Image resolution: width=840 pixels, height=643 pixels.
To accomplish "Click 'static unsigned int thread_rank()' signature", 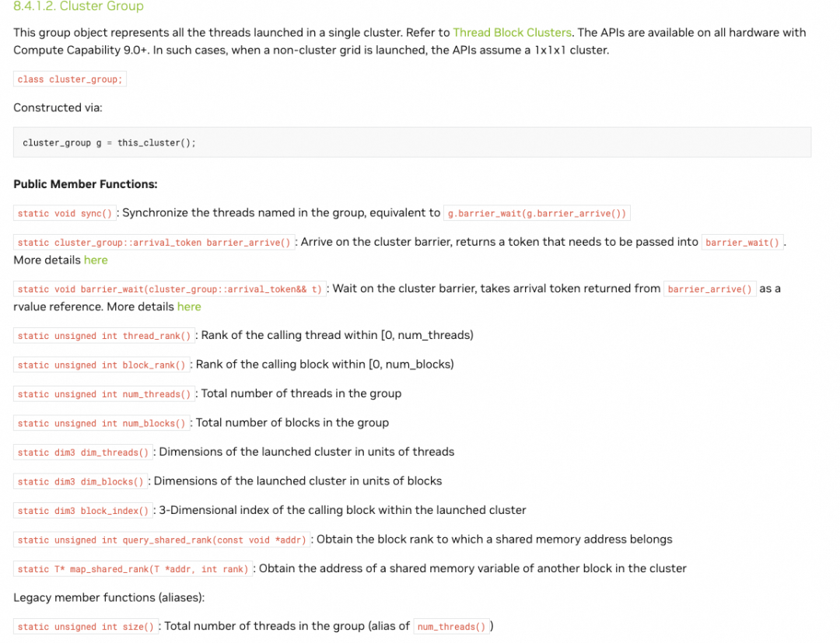I will pyautogui.click(x=104, y=336).
